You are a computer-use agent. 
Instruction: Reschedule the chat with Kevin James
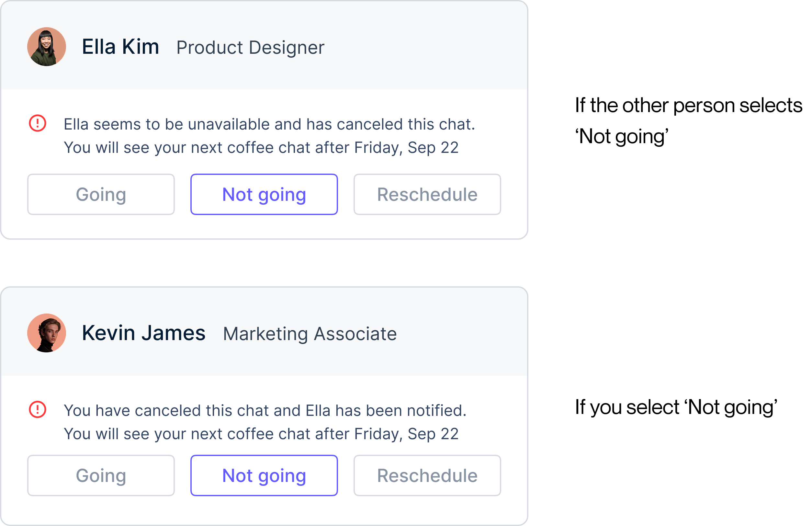pyautogui.click(x=427, y=475)
